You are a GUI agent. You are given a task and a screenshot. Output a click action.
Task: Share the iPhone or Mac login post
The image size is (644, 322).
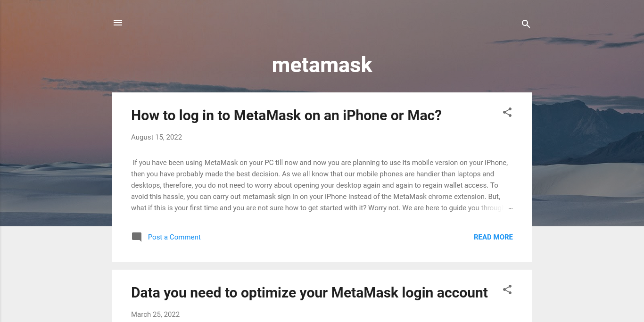[507, 112]
